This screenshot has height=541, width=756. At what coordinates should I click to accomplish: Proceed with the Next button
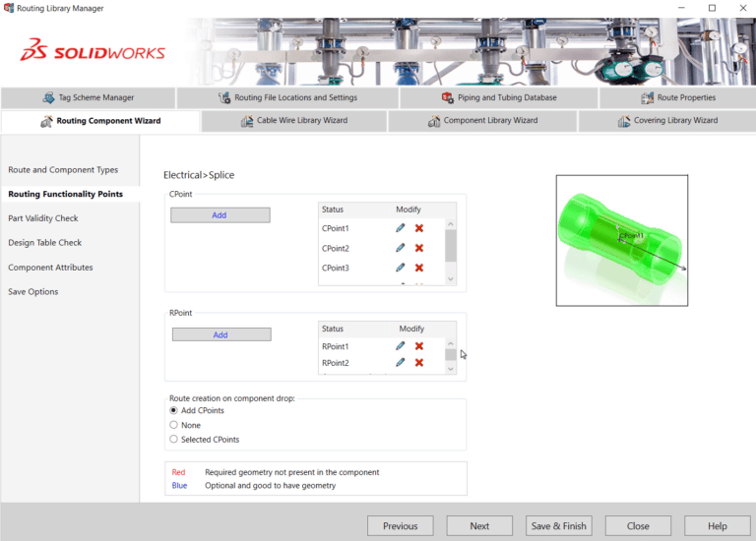[x=479, y=526]
